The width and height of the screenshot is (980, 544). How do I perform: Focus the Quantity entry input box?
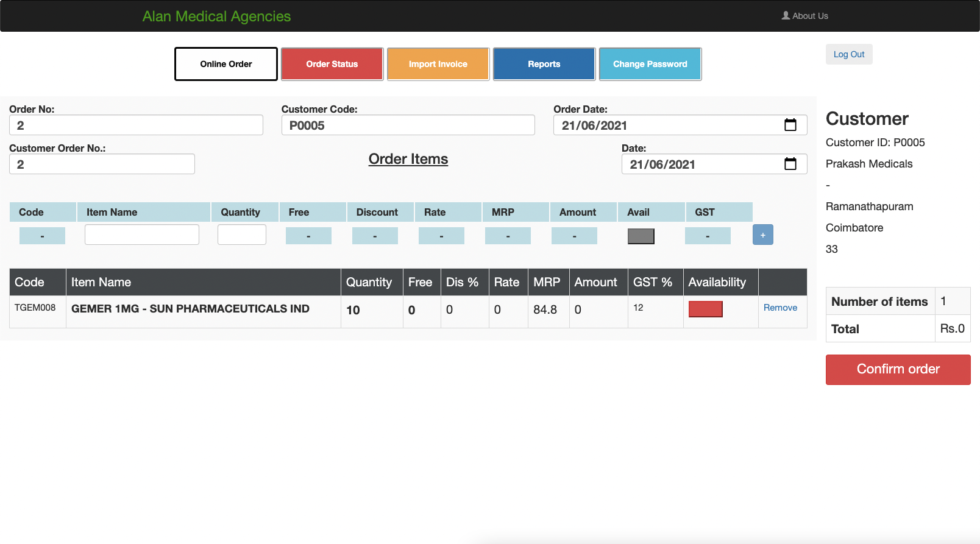click(x=242, y=235)
